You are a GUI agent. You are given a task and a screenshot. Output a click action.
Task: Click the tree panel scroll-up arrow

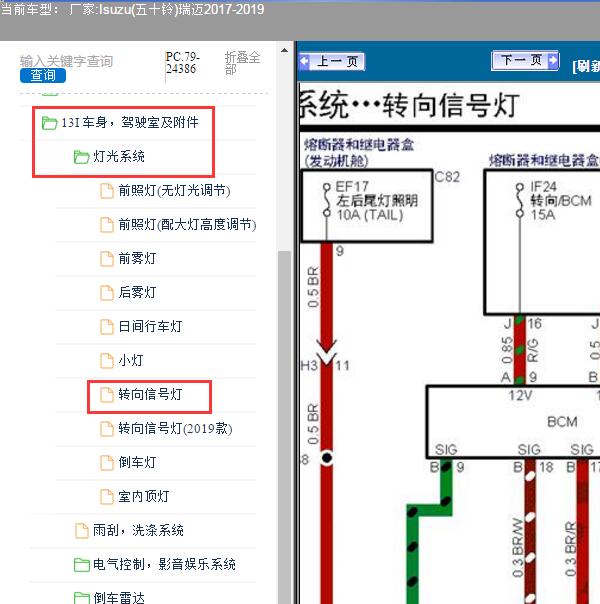(x=284, y=50)
